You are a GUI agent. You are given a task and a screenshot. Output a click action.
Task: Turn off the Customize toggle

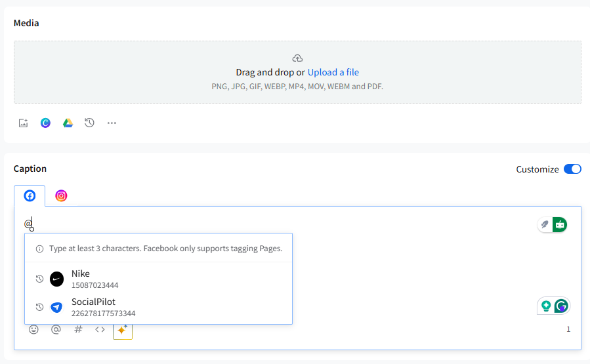pos(572,169)
